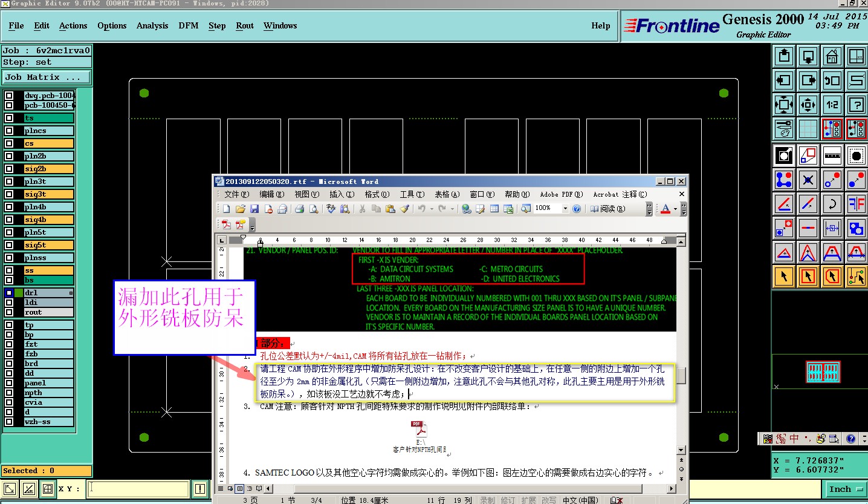Toggle checkbox for layer npth
868x504 pixels.
[10, 393]
